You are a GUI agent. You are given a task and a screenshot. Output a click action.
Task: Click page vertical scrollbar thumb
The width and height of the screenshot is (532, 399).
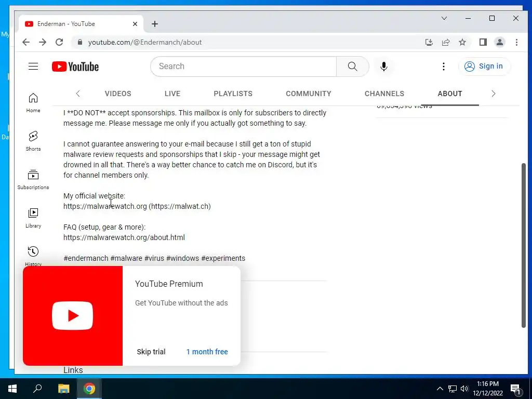[x=524, y=245]
